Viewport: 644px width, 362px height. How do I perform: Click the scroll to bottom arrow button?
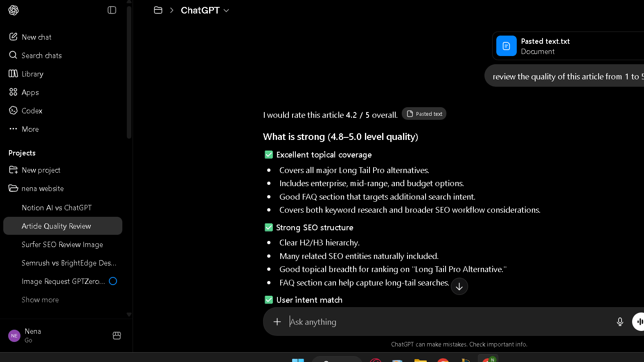pos(459,287)
